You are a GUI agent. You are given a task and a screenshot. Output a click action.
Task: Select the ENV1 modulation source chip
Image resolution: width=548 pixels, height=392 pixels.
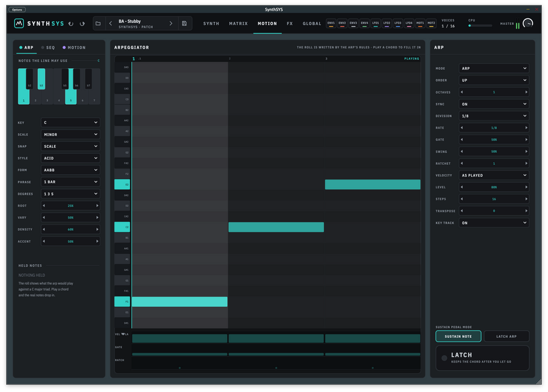(331, 23)
